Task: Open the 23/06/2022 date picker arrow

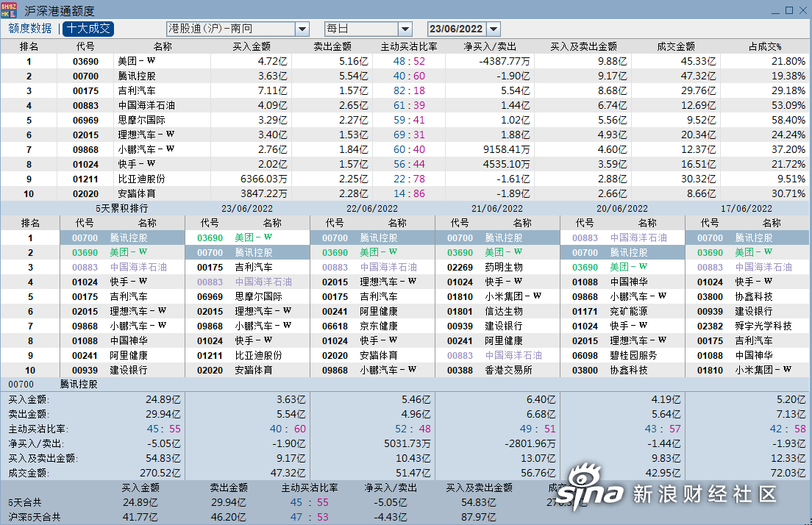Action: coord(494,29)
